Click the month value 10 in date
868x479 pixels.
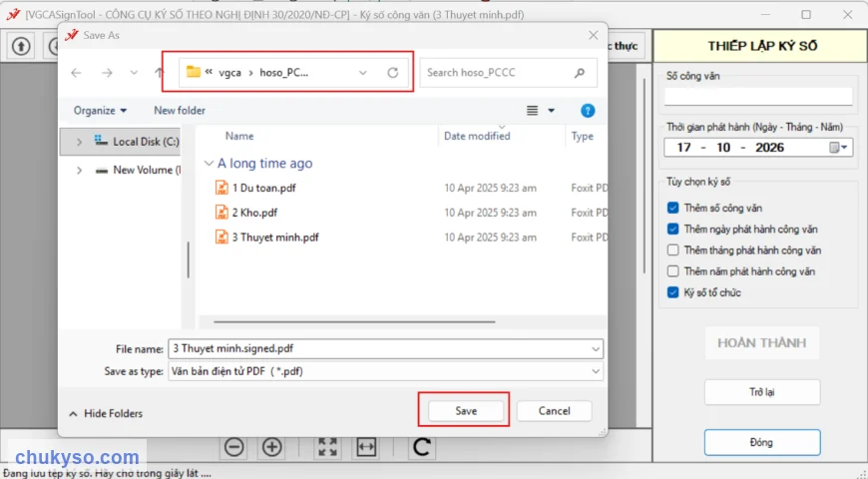723,148
